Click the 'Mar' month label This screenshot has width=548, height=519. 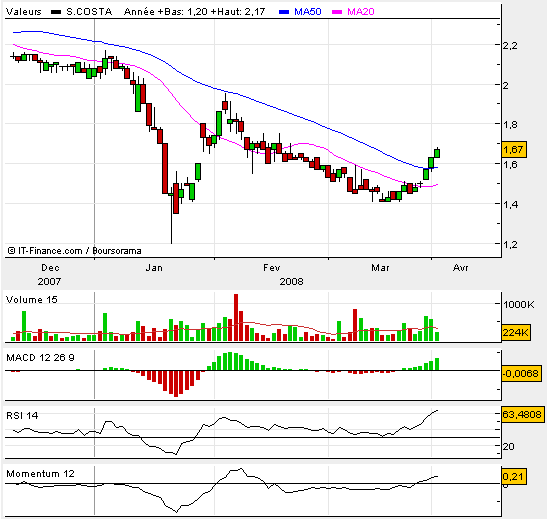[x=380, y=268]
